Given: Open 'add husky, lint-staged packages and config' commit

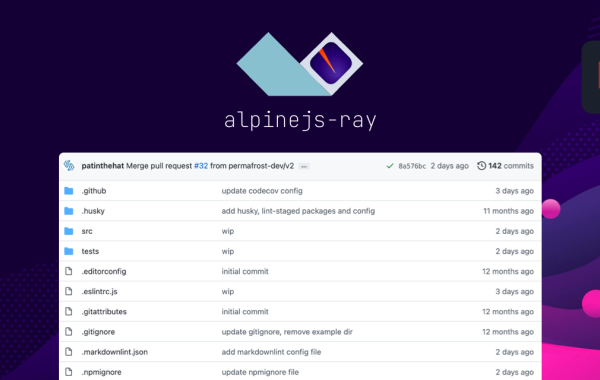Looking at the screenshot, I should coord(298,211).
